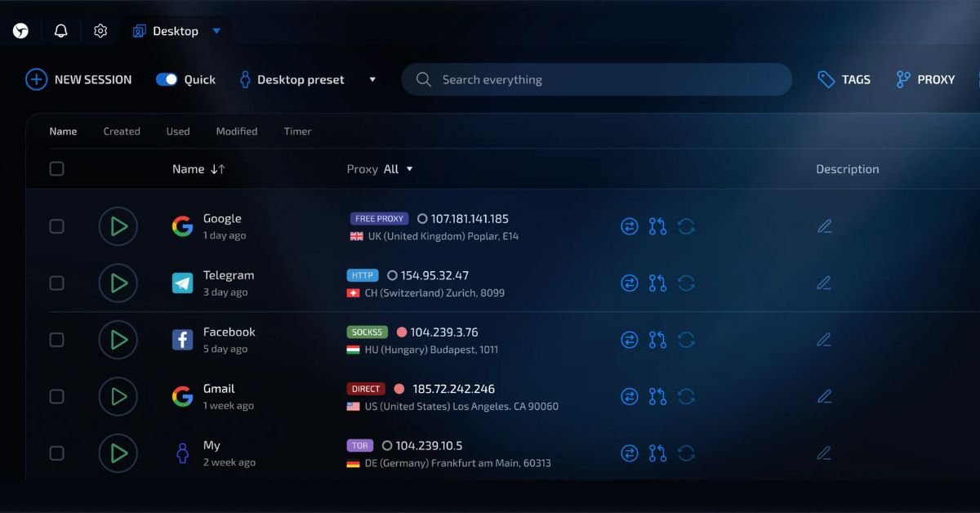This screenshot has height=513, width=980.
Task: Switch to the Created sort tab
Action: coord(122,132)
